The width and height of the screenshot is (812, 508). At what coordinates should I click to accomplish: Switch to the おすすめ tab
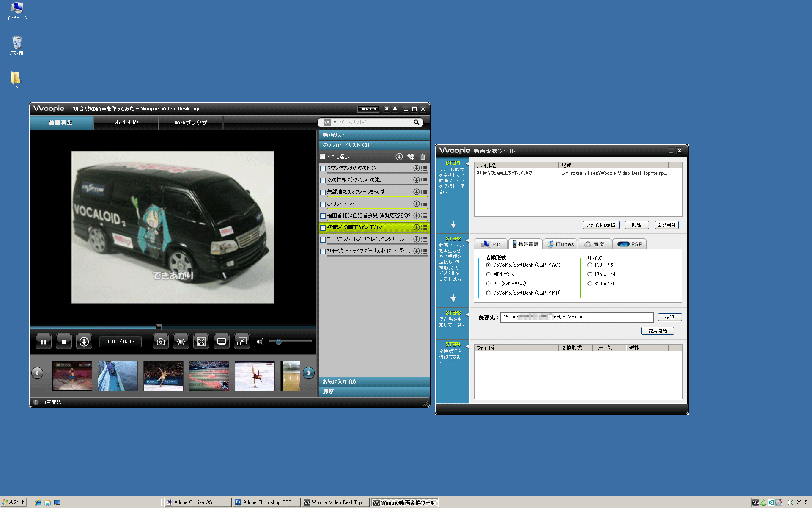[x=126, y=122]
